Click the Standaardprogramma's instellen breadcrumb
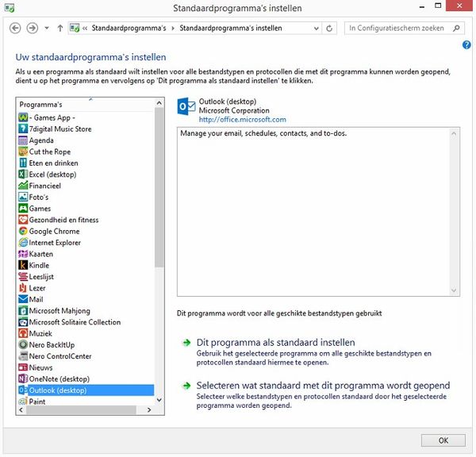 [230, 29]
